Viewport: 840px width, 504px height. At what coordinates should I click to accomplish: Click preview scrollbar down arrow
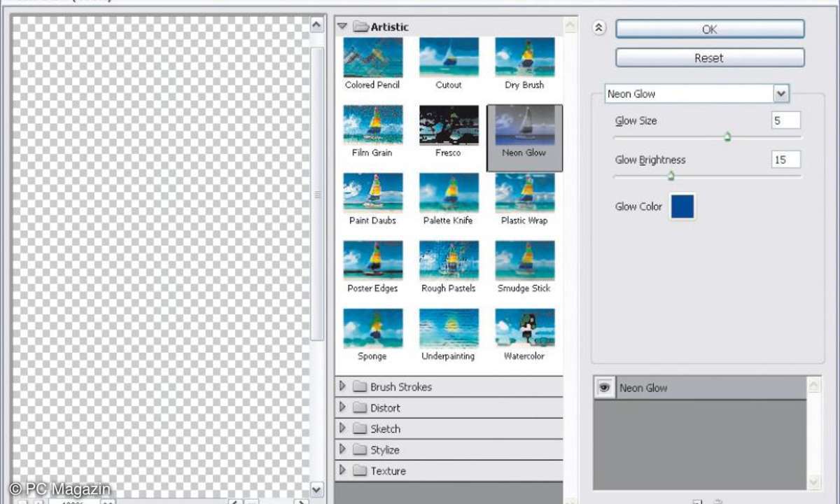point(316,489)
